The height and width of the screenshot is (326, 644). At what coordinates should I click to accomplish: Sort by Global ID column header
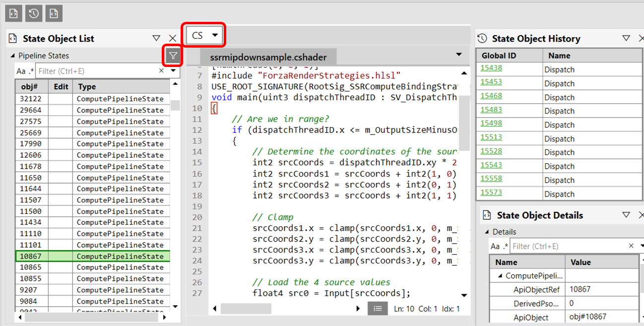pyautogui.click(x=509, y=56)
